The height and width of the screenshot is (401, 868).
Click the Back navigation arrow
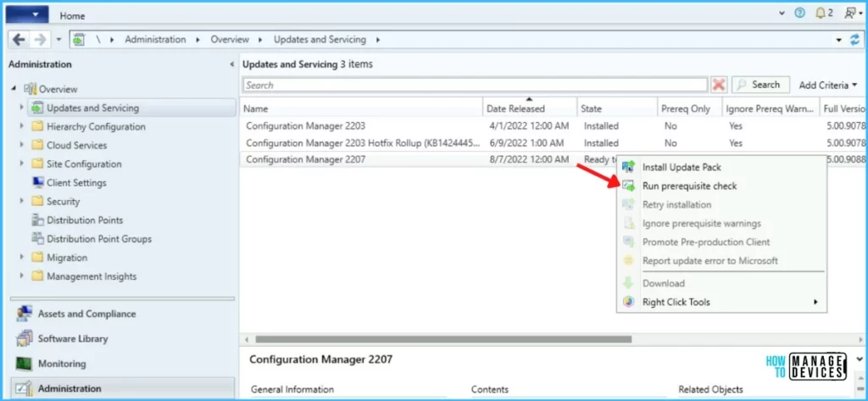point(19,40)
